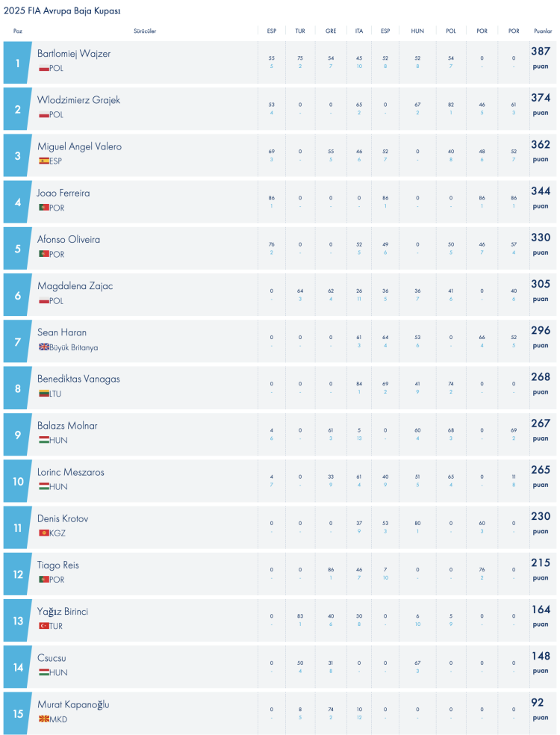This screenshot has width=560, height=735.
Task: Click the Polish flag beside Bartlomiej Wajzer
Action: (x=44, y=69)
